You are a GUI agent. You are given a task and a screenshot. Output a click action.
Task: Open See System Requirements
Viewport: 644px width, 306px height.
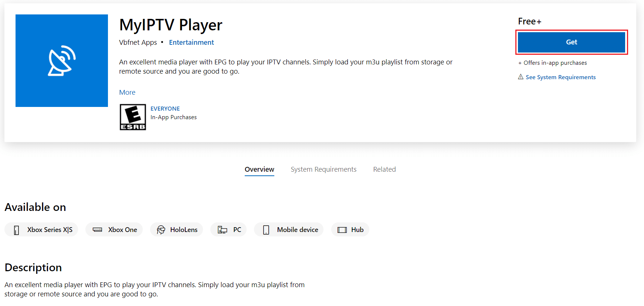click(x=560, y=77)
